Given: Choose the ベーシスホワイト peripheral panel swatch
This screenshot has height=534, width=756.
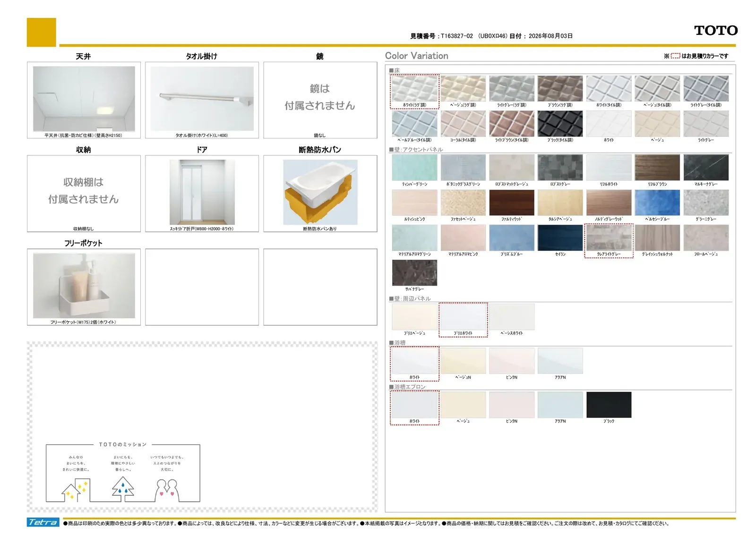Looking at the screenshot, I should 512,317.
